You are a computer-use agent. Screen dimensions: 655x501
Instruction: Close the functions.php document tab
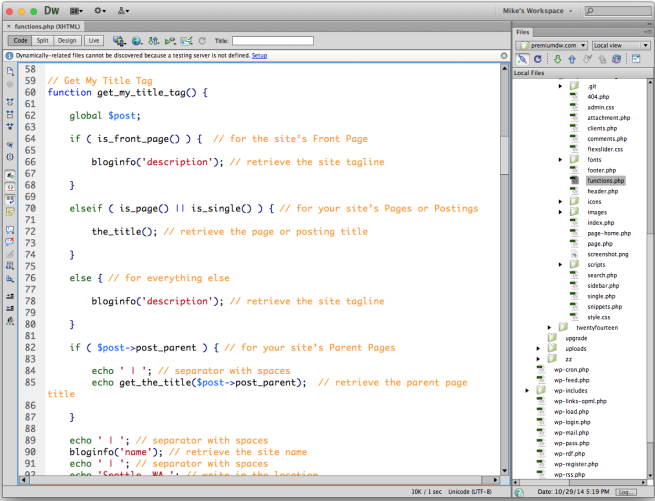pos(8,26)
